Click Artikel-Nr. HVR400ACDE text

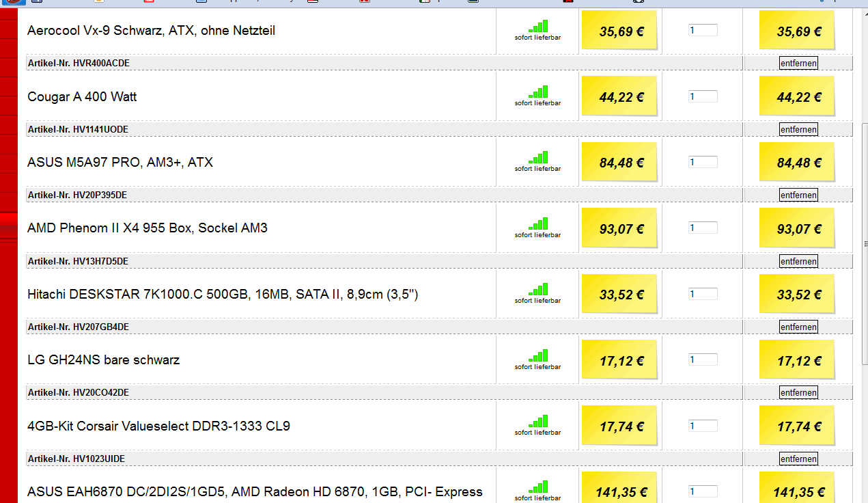point(79,63)
